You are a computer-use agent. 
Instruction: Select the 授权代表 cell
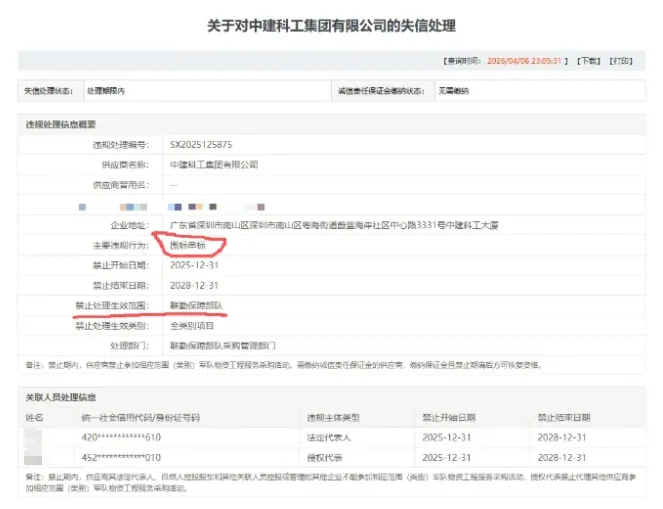(324, 457)
